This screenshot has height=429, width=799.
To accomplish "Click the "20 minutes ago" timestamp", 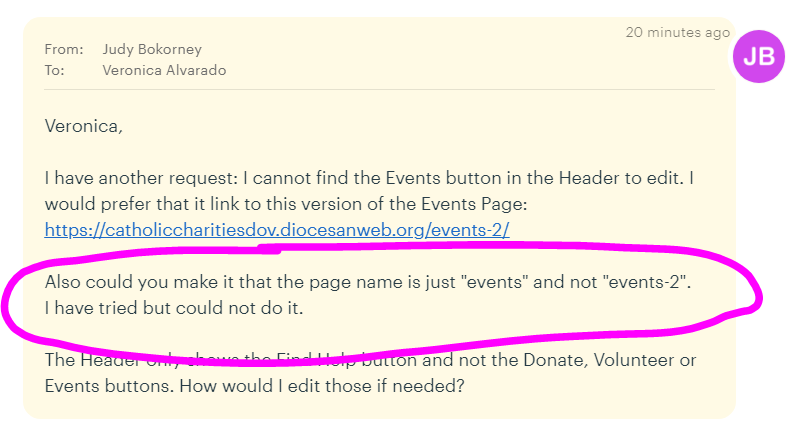I will (x=677, y=32).
